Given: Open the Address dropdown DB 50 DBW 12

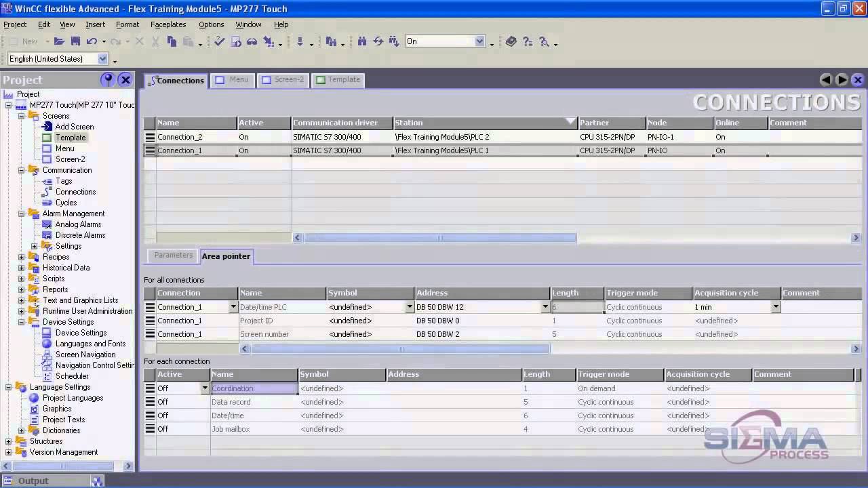Looking at the screenshot, I should coord(545,307).
